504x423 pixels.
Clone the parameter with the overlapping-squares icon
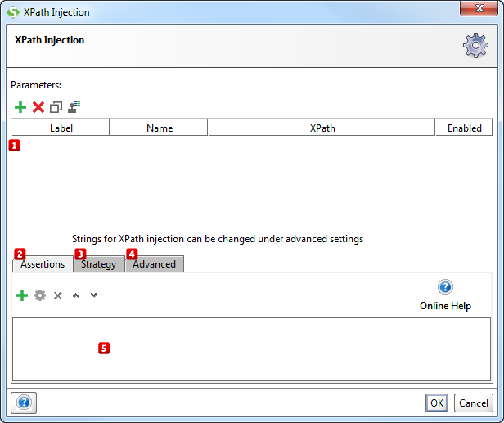(56, 107)
